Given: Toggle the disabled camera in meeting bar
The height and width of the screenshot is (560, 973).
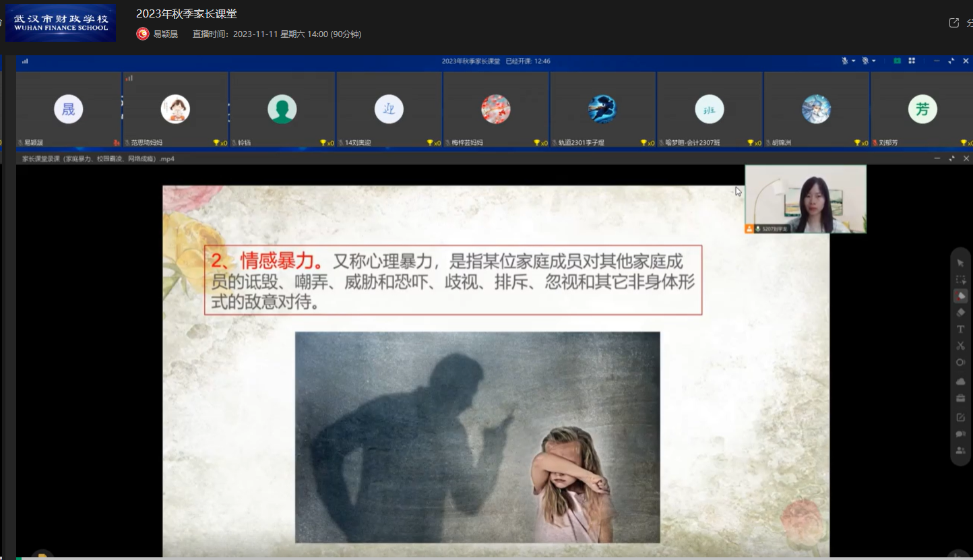Looking at the screenshot, I should pos(865,61).
